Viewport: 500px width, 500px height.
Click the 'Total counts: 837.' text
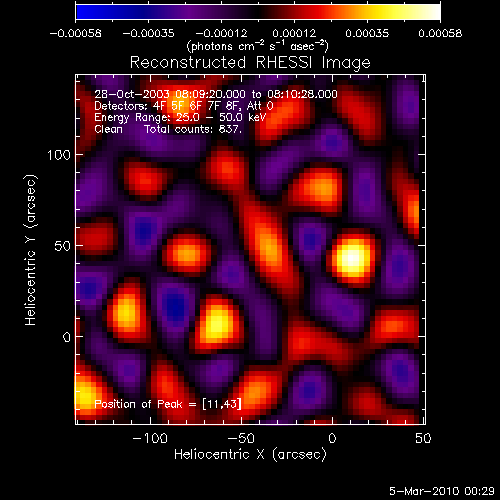193,129
